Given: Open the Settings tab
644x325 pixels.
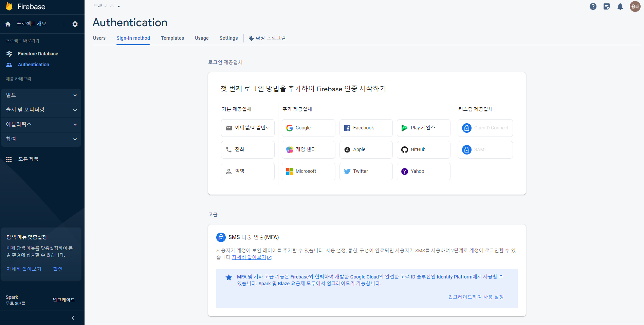Looking at the screenshot, I should coord(228,38).
